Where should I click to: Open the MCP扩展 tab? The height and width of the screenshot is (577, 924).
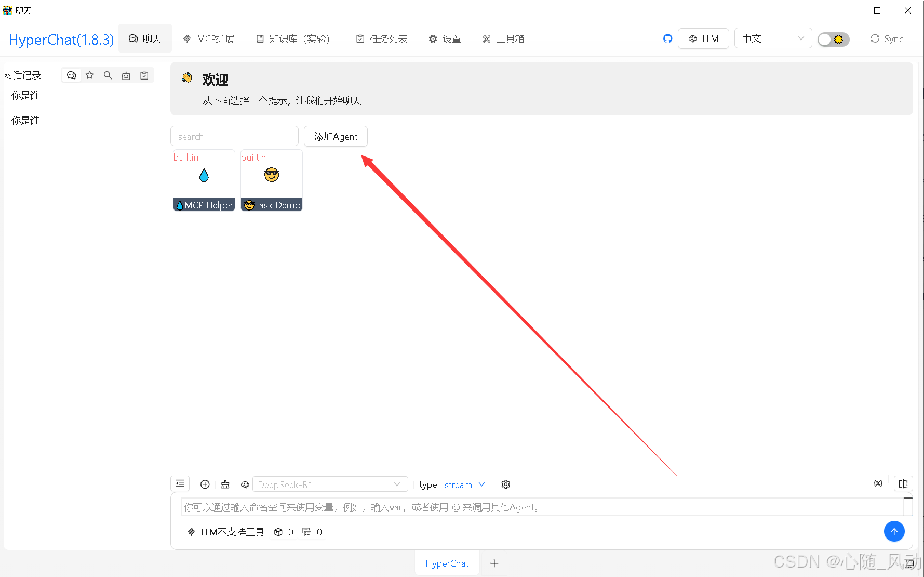click(208, 38)
